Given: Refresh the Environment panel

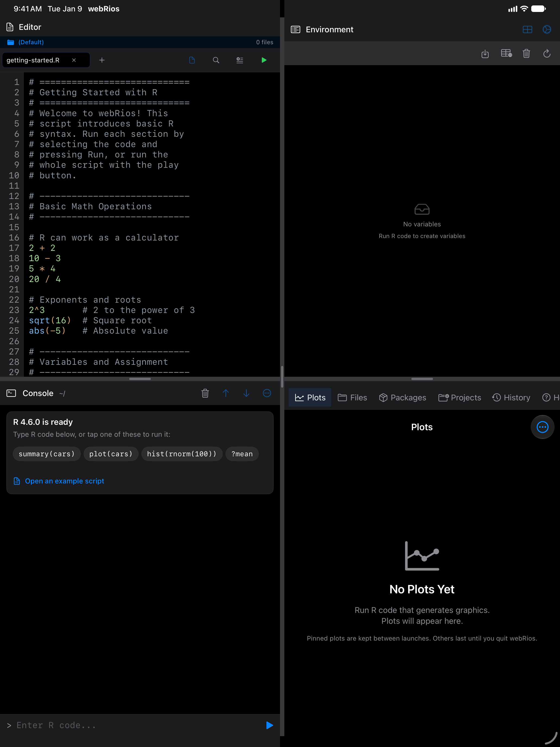Looking at the screenshot, I should point(547,54).
